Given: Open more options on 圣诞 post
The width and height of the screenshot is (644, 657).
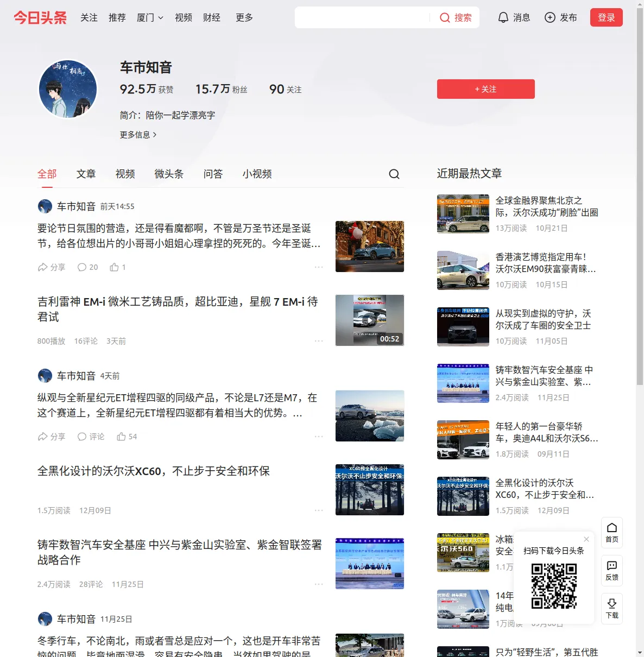Looking at the screenshot, I should click(x=319, y=267).
